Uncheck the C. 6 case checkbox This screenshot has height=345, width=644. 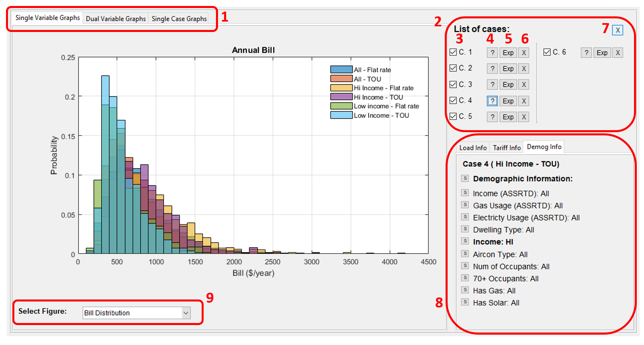click(x=547, y=52)
